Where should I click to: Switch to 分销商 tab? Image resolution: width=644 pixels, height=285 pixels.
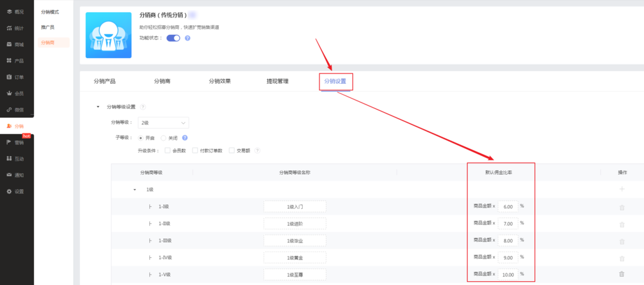pyautogui.click(x=162, y=81)
